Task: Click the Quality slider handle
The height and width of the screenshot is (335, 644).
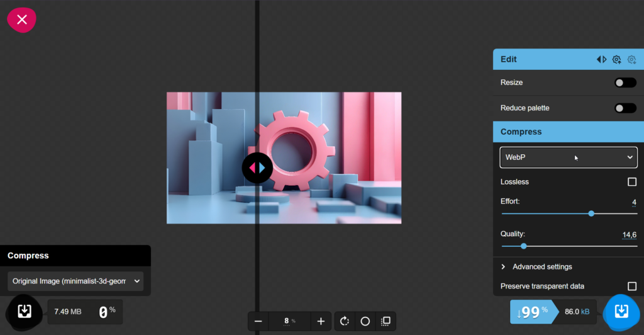Action: 524,246
